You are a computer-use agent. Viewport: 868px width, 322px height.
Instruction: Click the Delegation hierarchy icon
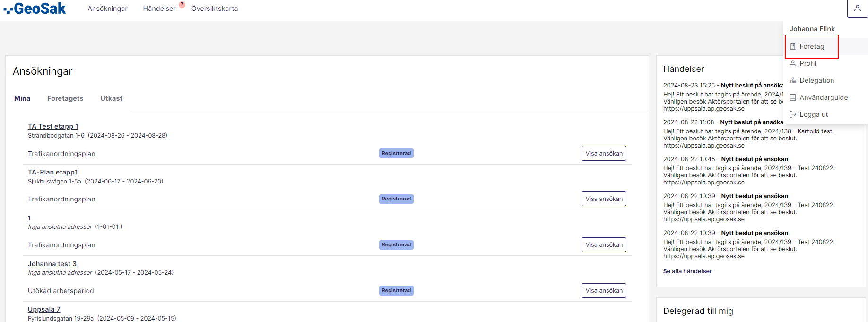[793, 80]
